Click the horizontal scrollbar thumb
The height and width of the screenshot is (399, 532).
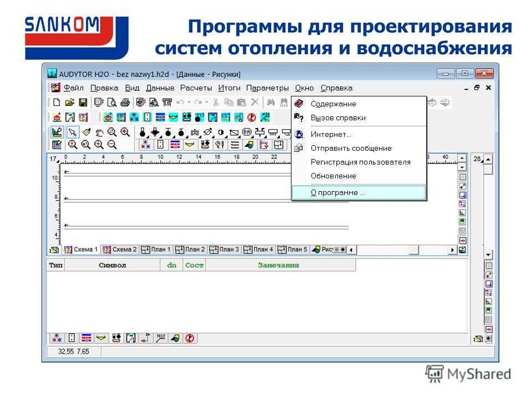click(413, 250)
